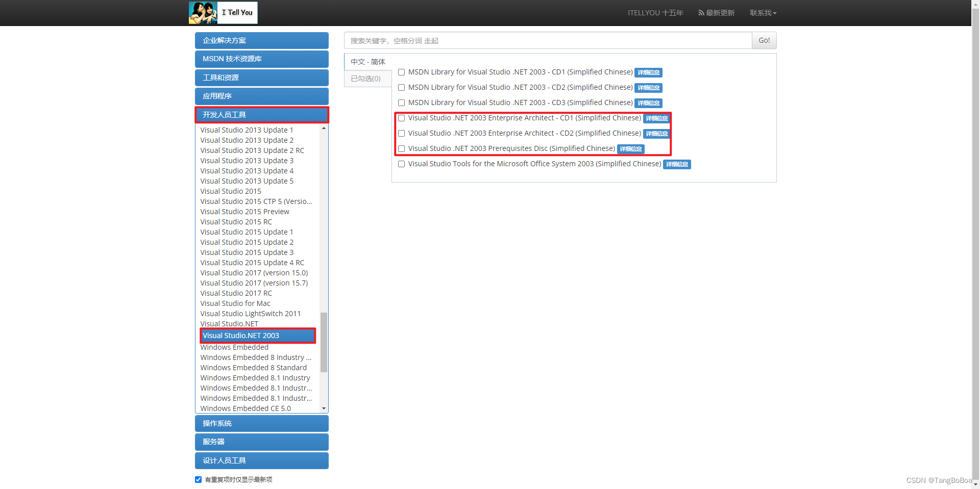Open details badge for Office System Tools 2003
This screenshot has width=980, height=489.
click(x=677, y=164)
